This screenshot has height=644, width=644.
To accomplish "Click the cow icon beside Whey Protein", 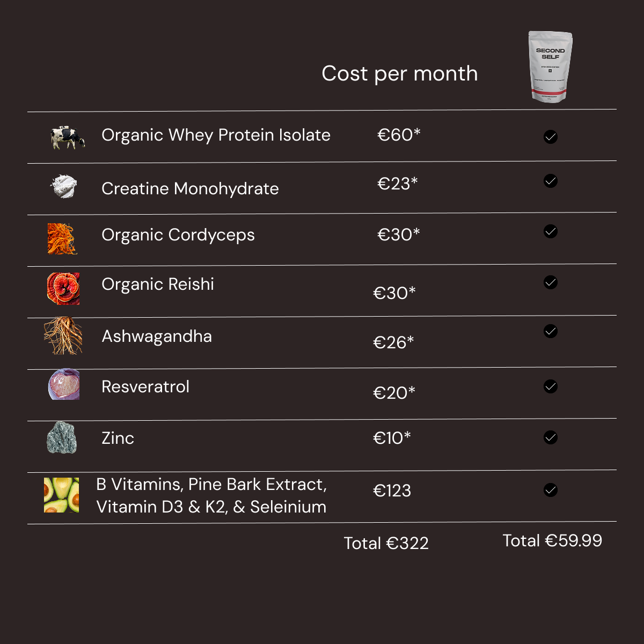I will point(68,137).
